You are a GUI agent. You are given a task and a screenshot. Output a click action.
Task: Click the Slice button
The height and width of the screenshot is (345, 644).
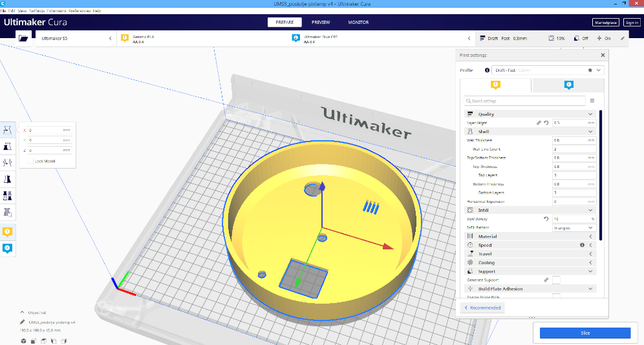pyautogui.click(x=585, y=333)
